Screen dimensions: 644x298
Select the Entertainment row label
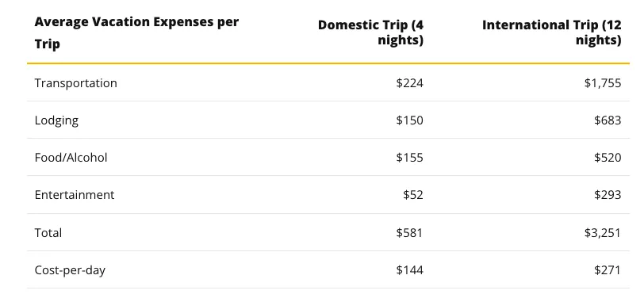[x=75, y=194]
